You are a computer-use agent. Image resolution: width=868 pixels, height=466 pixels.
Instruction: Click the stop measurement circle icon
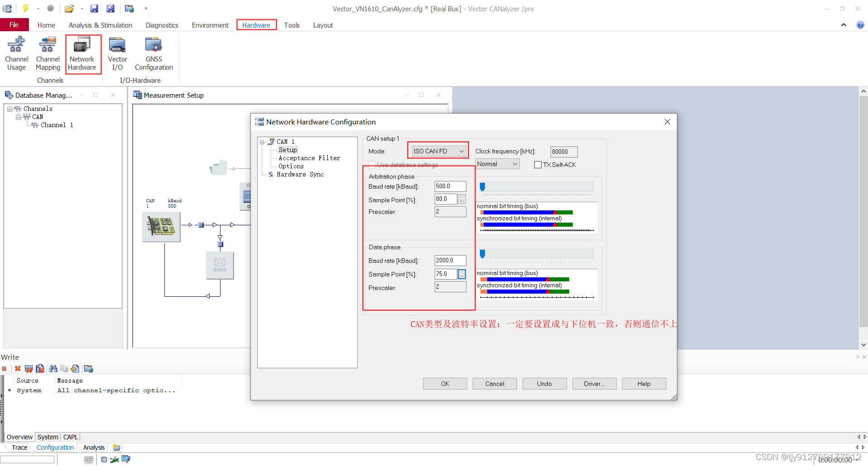pyautogui.click(x=51, y=8)
